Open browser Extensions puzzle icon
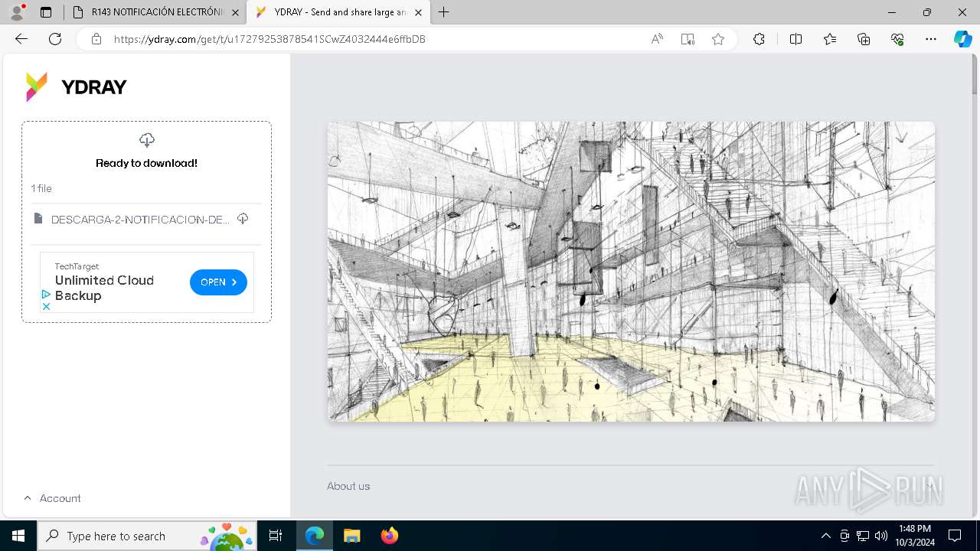 coord(759,39)
